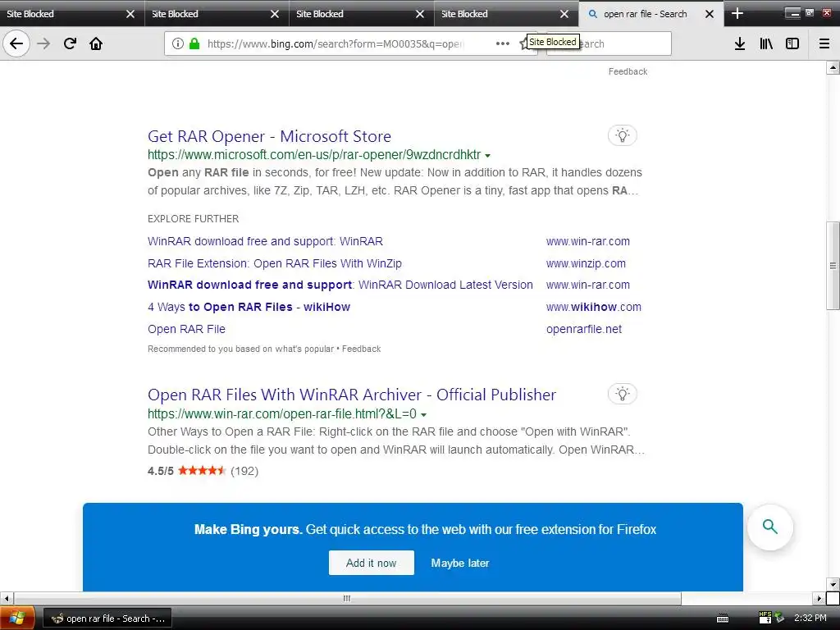Switch to the second Site Blocked tab
This screenshot has width=840, height=630.
coord(217,14)
